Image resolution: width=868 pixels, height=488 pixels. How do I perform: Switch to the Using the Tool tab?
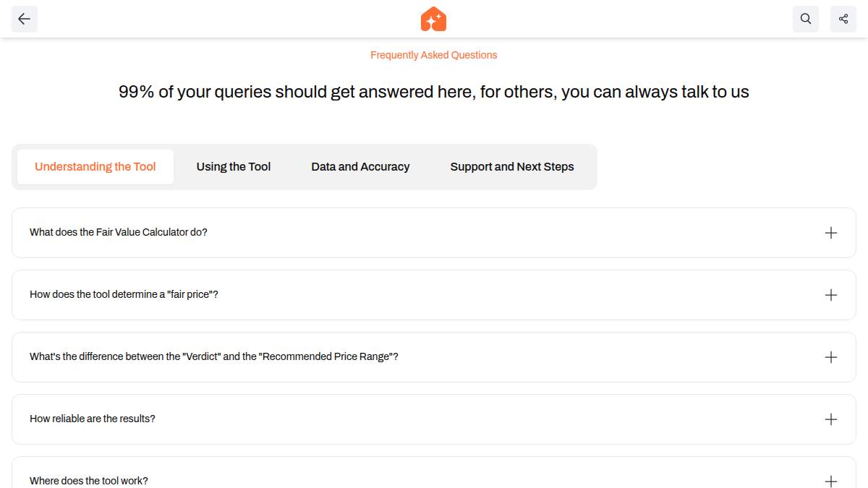tap(234, 167)
